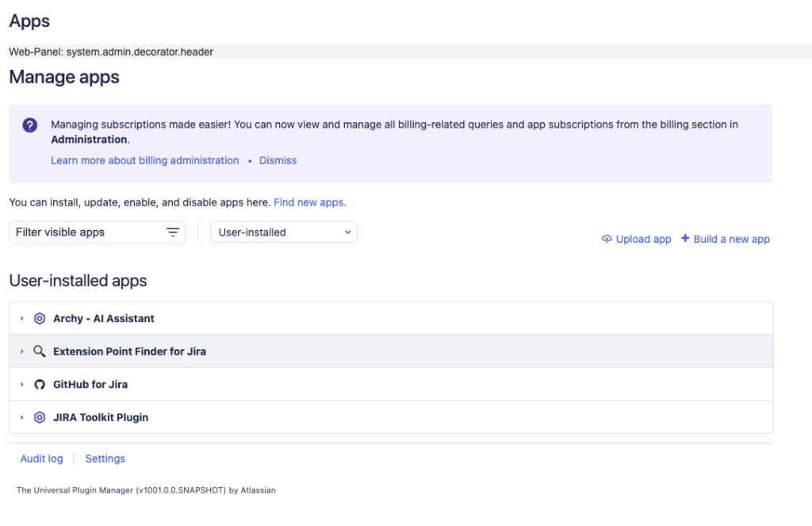Dismiss the billing subscriptions notice
The image size is (812, 526).
click(278, 160)
